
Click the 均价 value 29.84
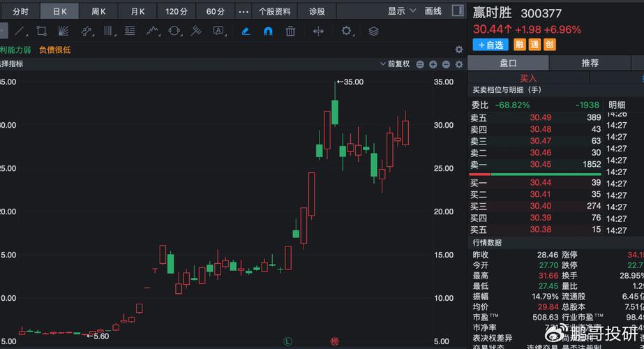pos(548,307)
